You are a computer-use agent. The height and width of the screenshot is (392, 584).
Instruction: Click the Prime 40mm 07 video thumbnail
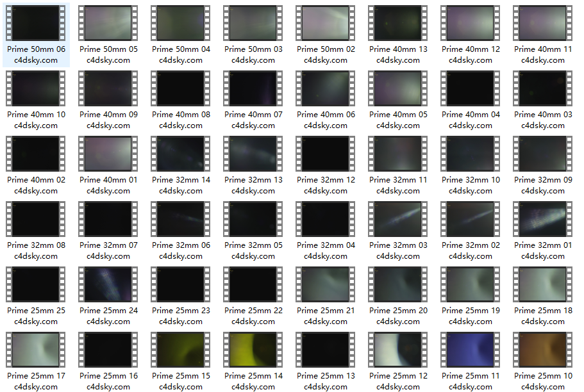click(x=253, y=88)
